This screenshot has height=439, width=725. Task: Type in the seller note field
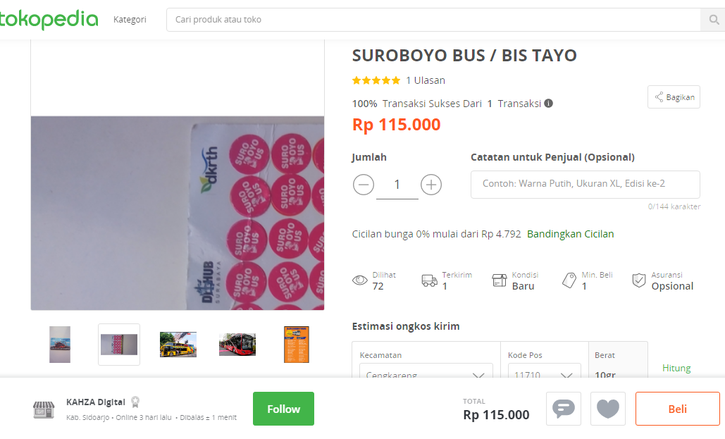585,184
